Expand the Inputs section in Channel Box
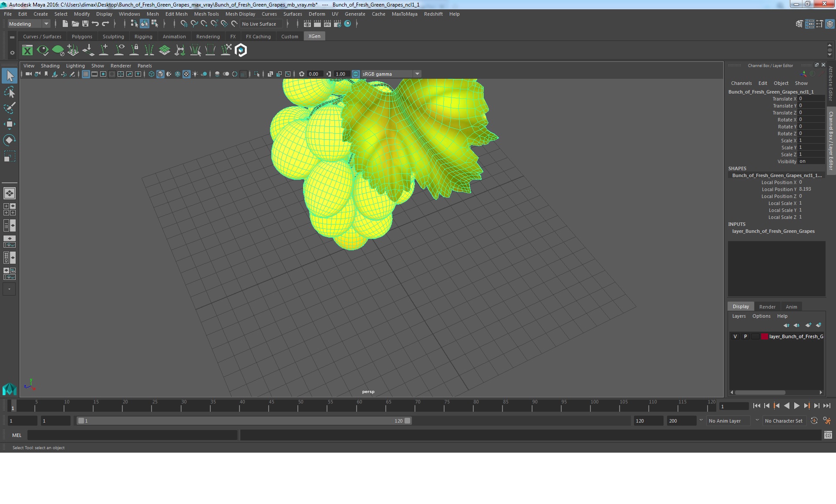 [773, 231]
